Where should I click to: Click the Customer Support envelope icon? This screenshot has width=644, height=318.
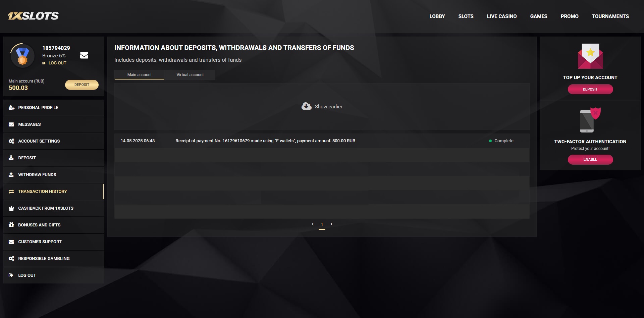[x=11, y=242]
